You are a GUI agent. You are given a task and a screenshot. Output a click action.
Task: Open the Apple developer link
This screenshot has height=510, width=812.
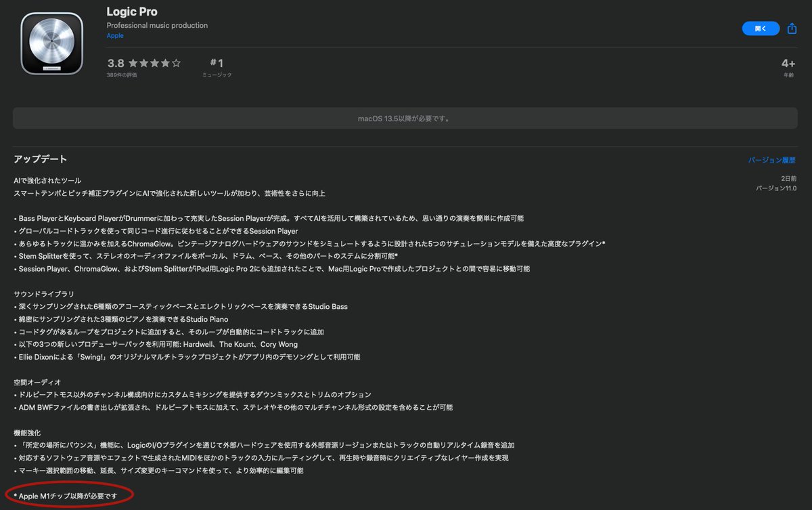115,36
